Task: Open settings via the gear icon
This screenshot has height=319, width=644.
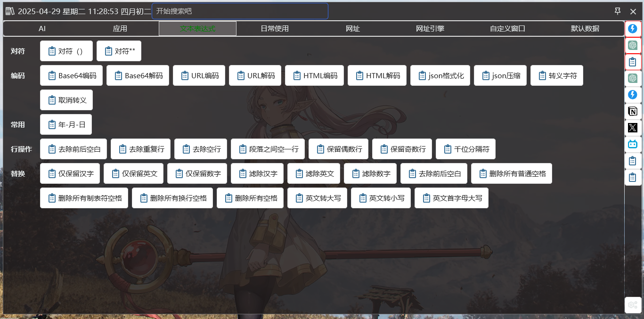Action: point(633,304)
